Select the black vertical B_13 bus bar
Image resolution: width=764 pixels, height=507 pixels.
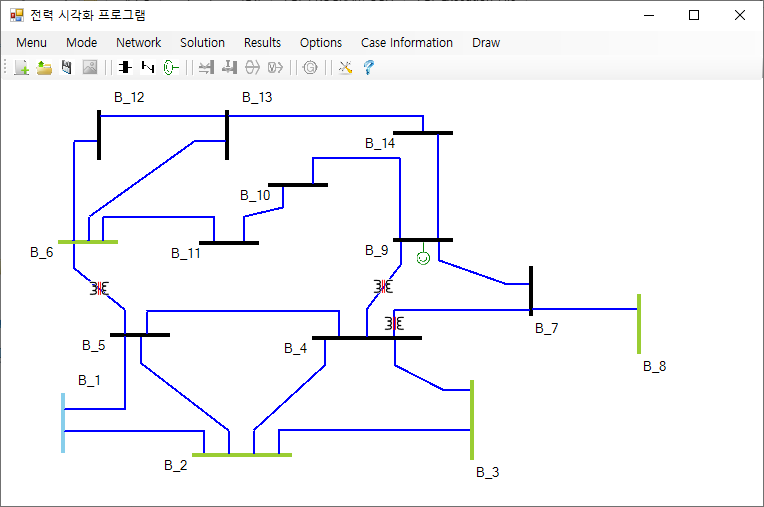(227, 135)
